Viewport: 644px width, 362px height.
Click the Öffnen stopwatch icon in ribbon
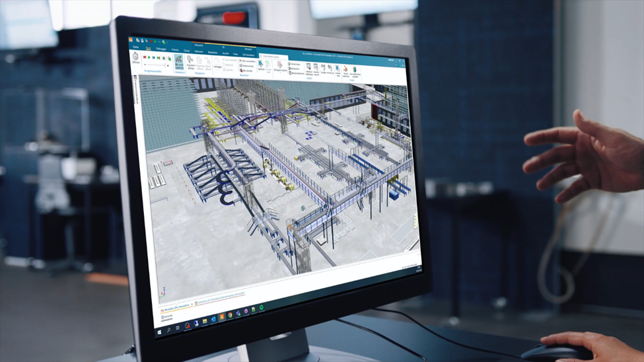[135, 57]
